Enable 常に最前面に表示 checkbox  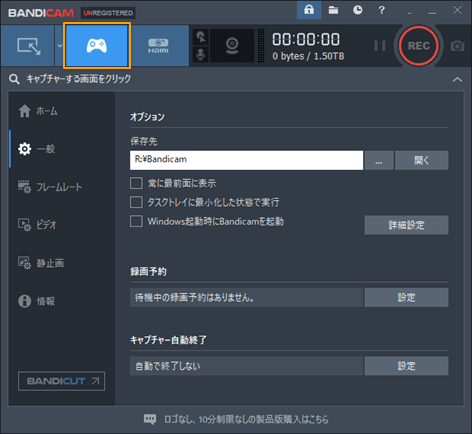pos(136,183)
